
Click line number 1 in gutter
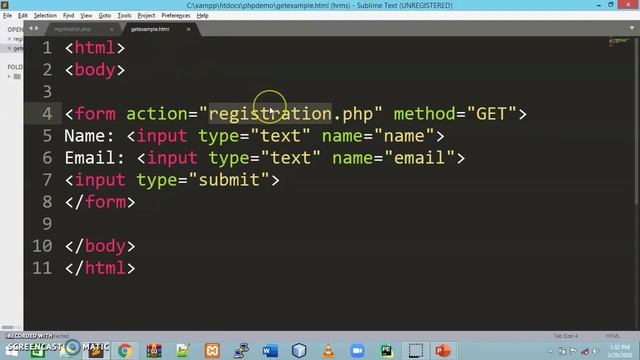(x=47, y=48)
